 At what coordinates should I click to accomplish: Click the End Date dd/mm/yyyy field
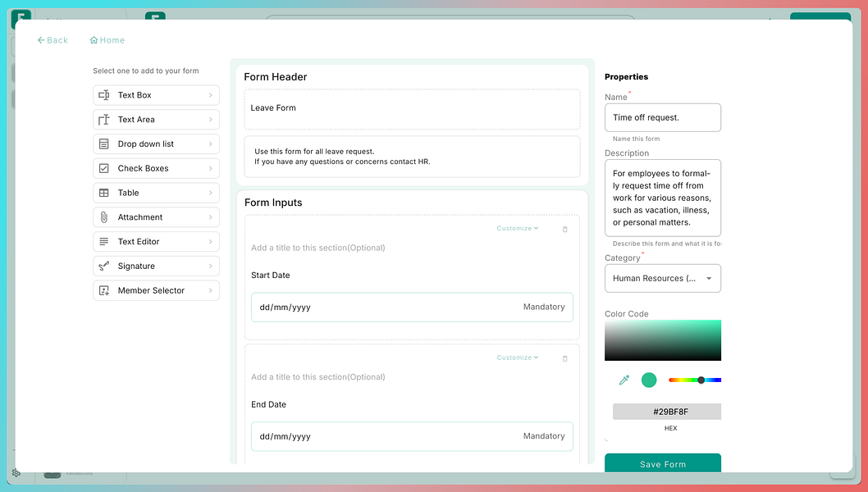coord(412,436)
